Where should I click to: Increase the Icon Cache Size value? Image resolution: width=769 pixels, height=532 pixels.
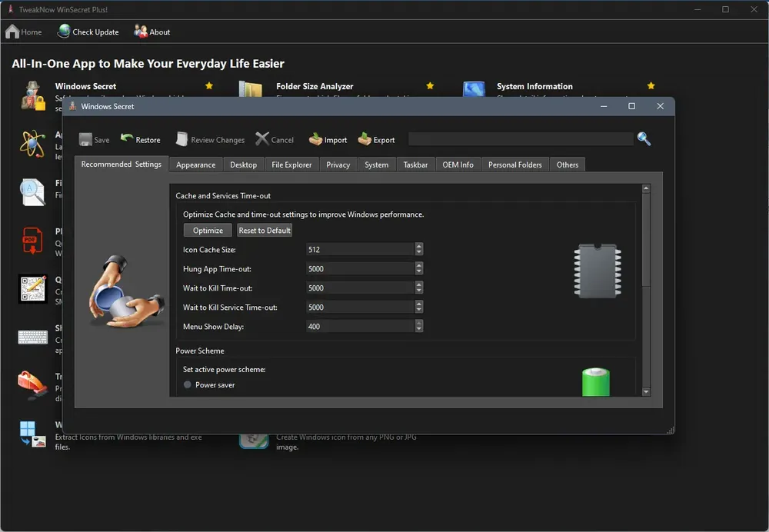[419, 246]
